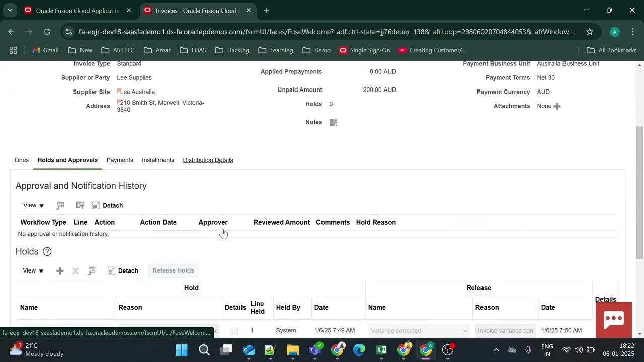The height and width of the screenshot is (362, 644).
Task: Go back to the previous page
Action: 11,32
